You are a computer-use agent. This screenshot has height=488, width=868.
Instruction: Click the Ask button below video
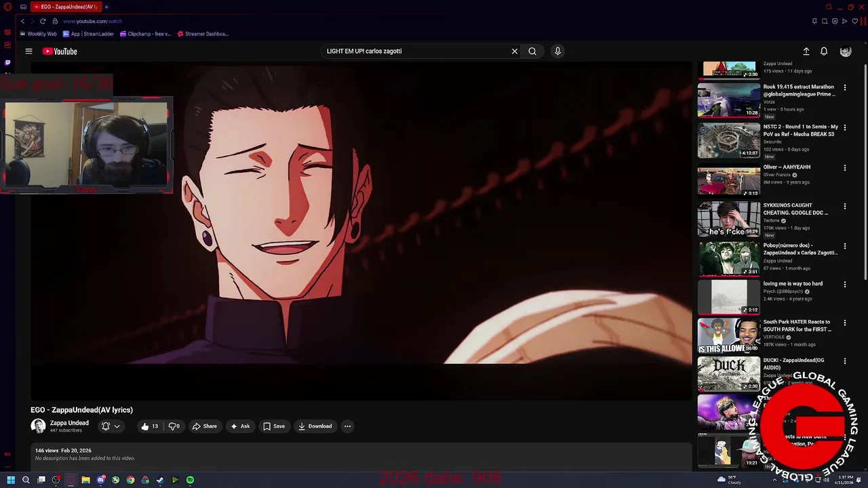pyautogui.click(x=240, y=426)
